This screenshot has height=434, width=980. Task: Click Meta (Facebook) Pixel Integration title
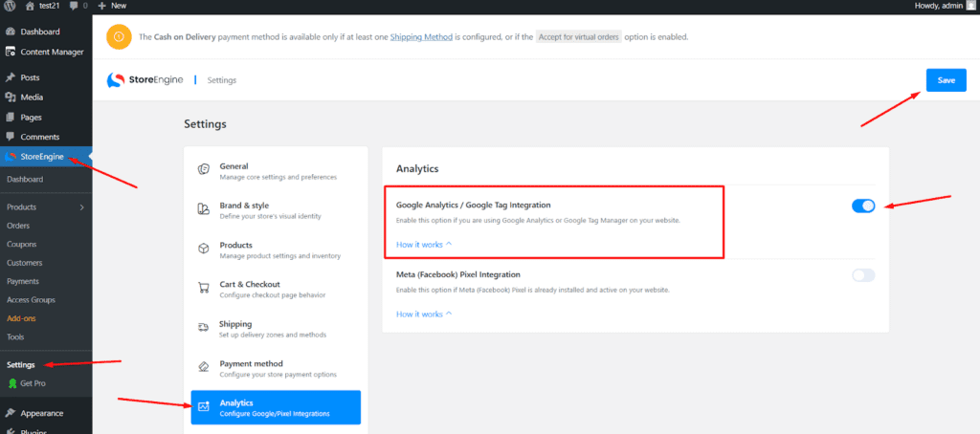pos(458,274)
